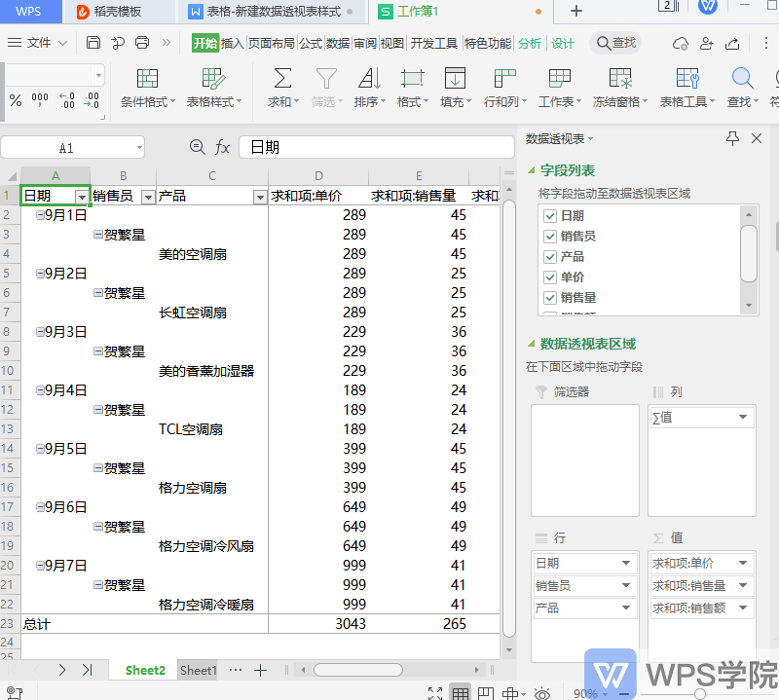Pin the PivotTable (数据透视表) pane

(733, 138)
